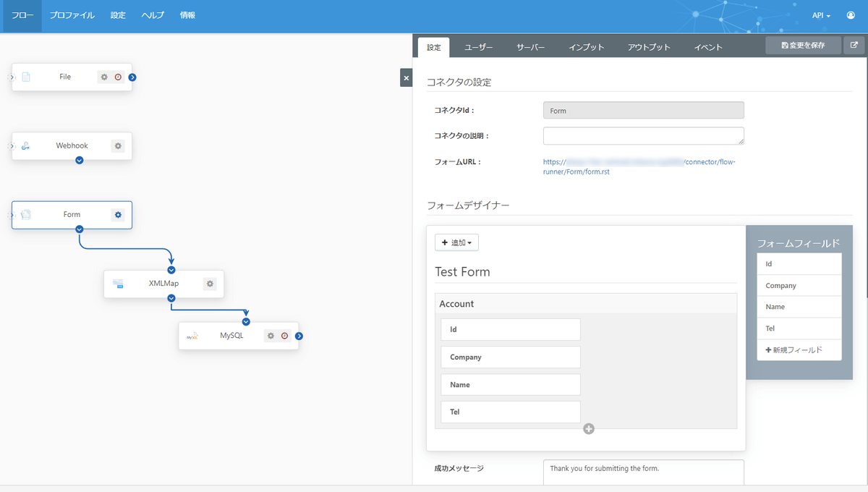Click the plus icon below Account section

pos(589,429)
